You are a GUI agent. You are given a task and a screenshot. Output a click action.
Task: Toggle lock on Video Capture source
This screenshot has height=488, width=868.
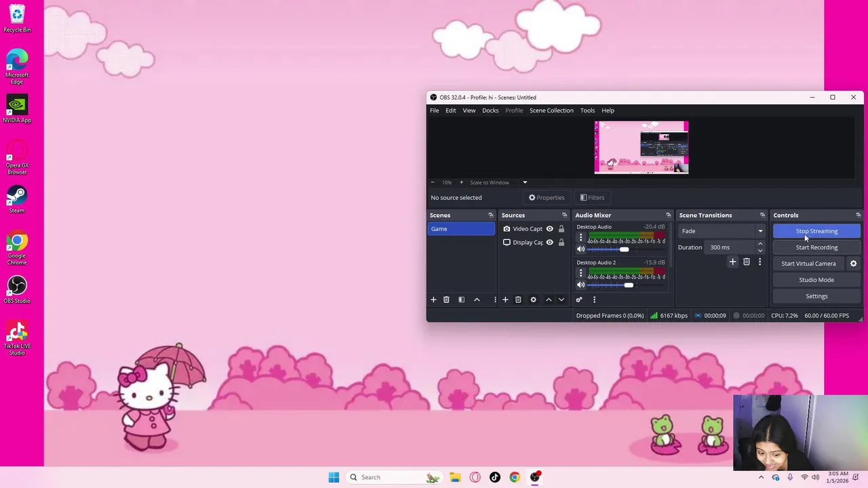click(x=561, y=229)
